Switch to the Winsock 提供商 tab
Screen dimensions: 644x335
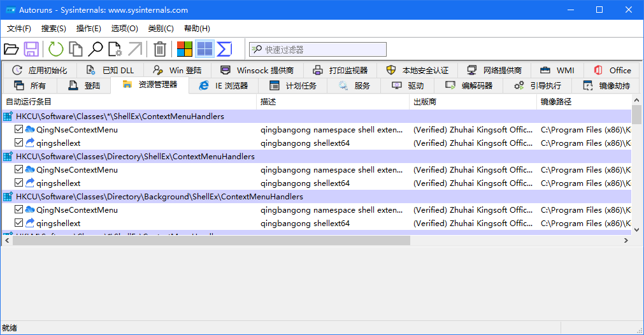click(257, 70)
